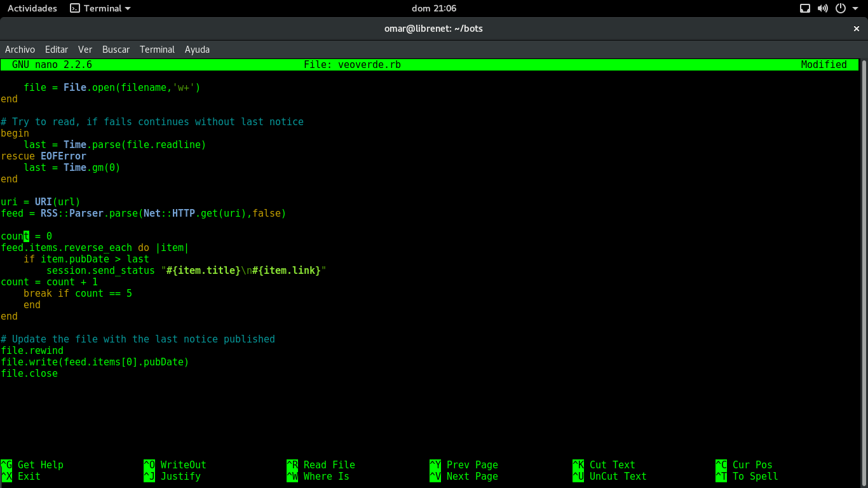Click the 'feed.items.reverse_each do |item|' line
This screenshot has width=868, height=488.
tap(95, 248)
